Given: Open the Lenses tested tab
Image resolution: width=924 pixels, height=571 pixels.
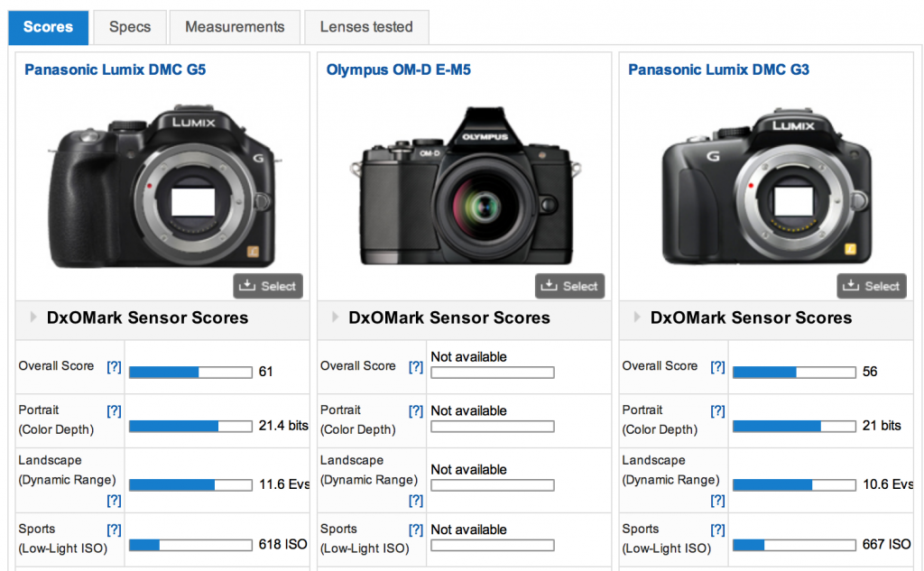Looking at the screenshot, I should pos(366,27).
